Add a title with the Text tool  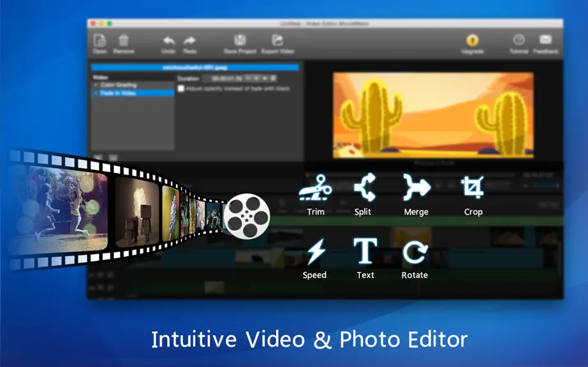point(365,250)
